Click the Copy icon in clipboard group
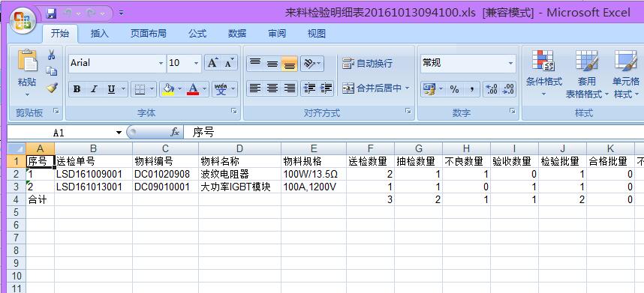The height and width of the screenshot is (293, 644). click(x=51, y=71)
